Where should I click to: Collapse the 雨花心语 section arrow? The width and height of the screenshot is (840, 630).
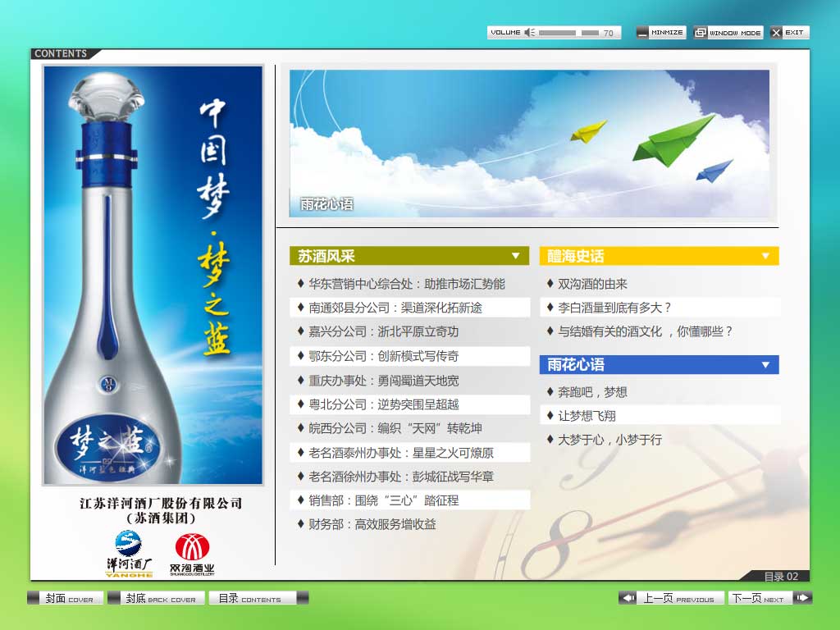(x=766, y=364)
